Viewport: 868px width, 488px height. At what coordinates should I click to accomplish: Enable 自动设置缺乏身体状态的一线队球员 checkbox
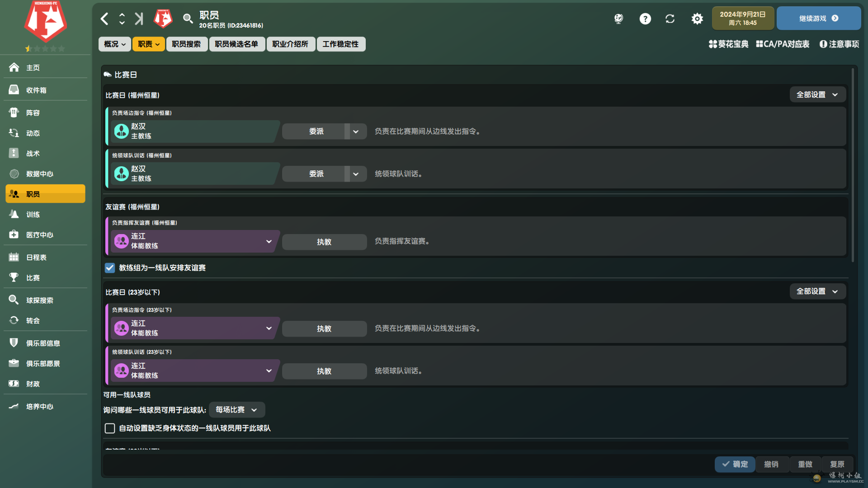(x=110, y=428)
